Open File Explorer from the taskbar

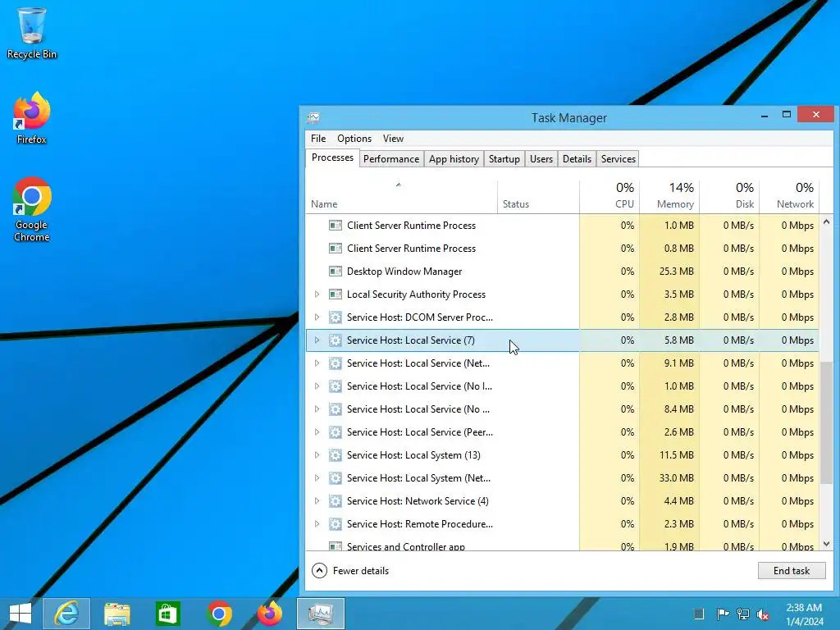pos(116,614)
